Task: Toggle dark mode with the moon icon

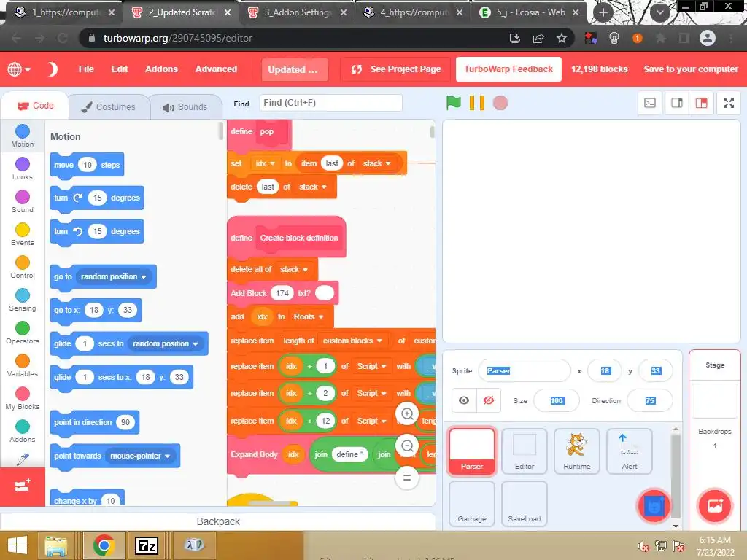Action: (x=53, y=69)
